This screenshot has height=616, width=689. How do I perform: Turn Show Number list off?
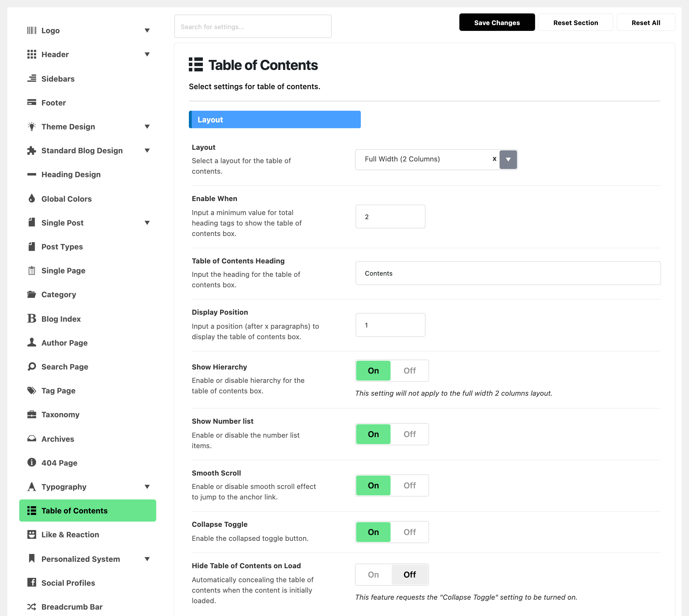(x=409, y=434)
